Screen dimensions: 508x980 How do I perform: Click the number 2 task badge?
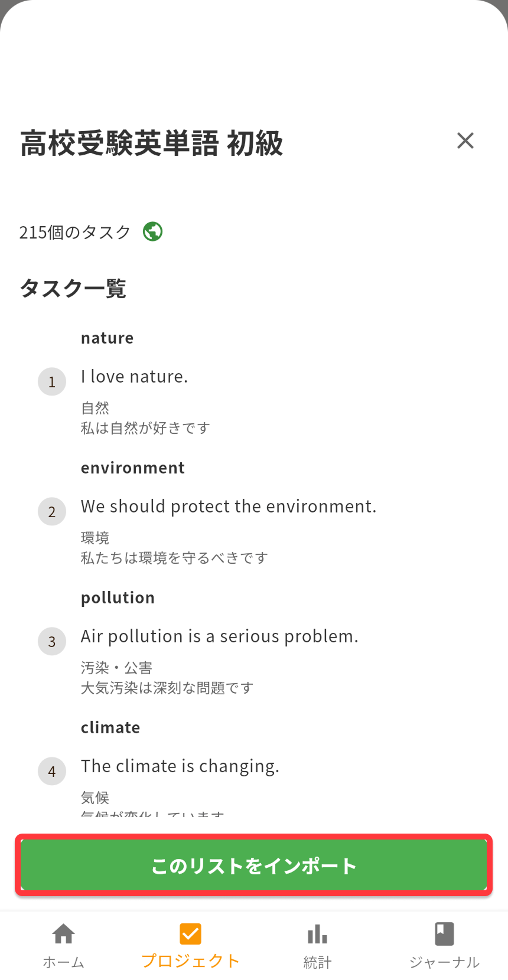tap(52, 511)
